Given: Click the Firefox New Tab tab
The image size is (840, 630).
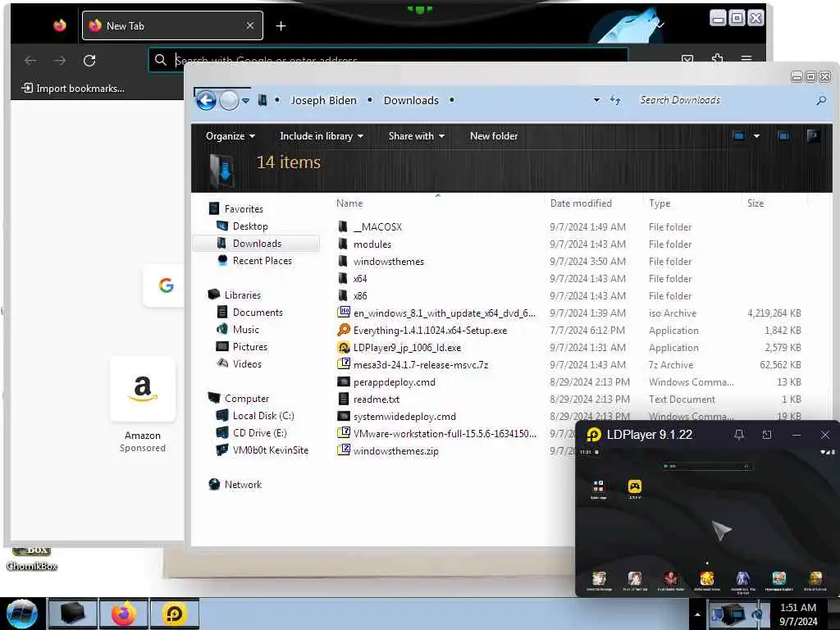Looking at the screenshot, I should [172, 25].
